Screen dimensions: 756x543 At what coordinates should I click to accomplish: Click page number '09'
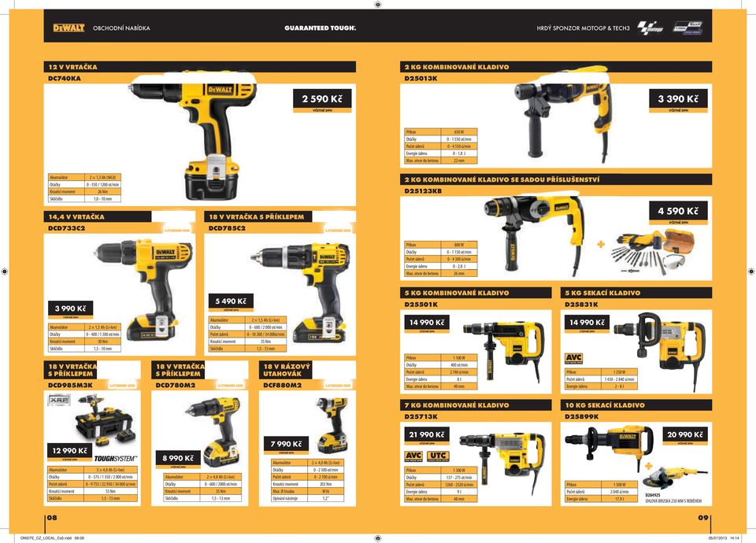tap(703, 518)
